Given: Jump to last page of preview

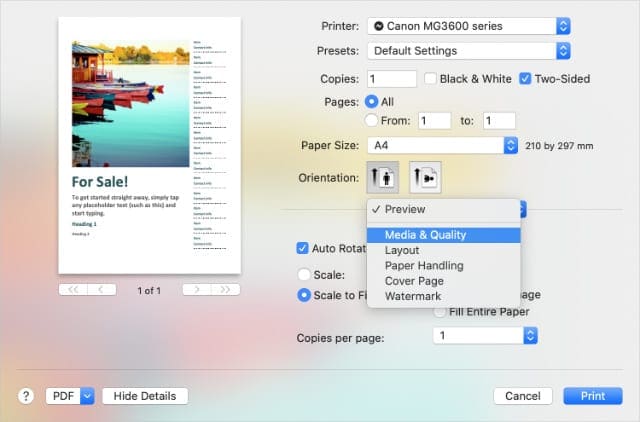Looking at the screenshot, I should [225, 289].
